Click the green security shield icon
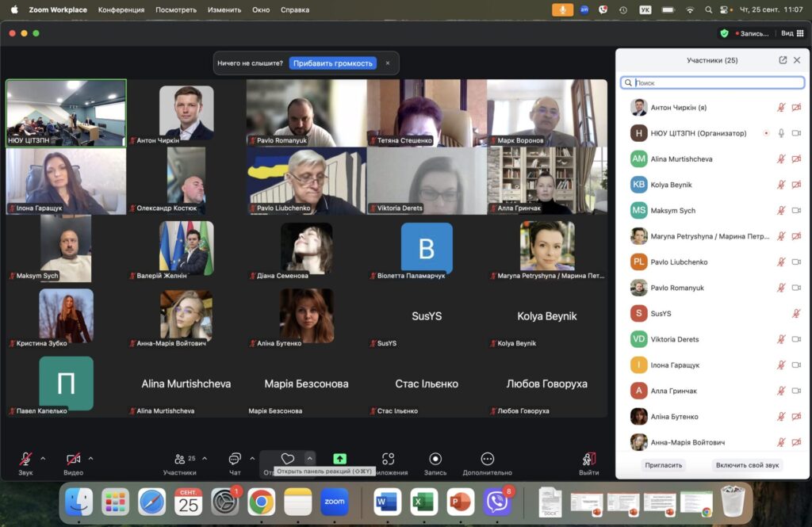The width and height of the screenshot is (812, 527). 725,33
